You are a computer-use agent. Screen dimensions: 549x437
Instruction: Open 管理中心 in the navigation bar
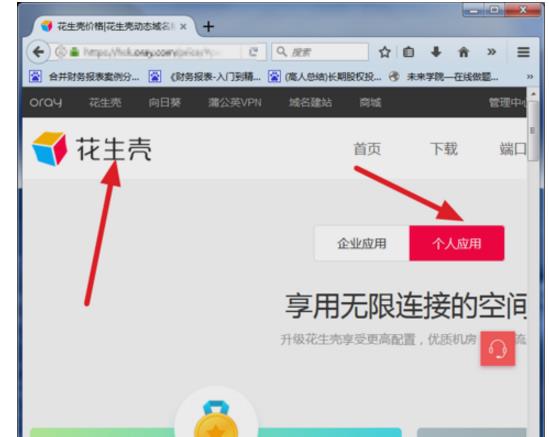click(x=507, y=102)
